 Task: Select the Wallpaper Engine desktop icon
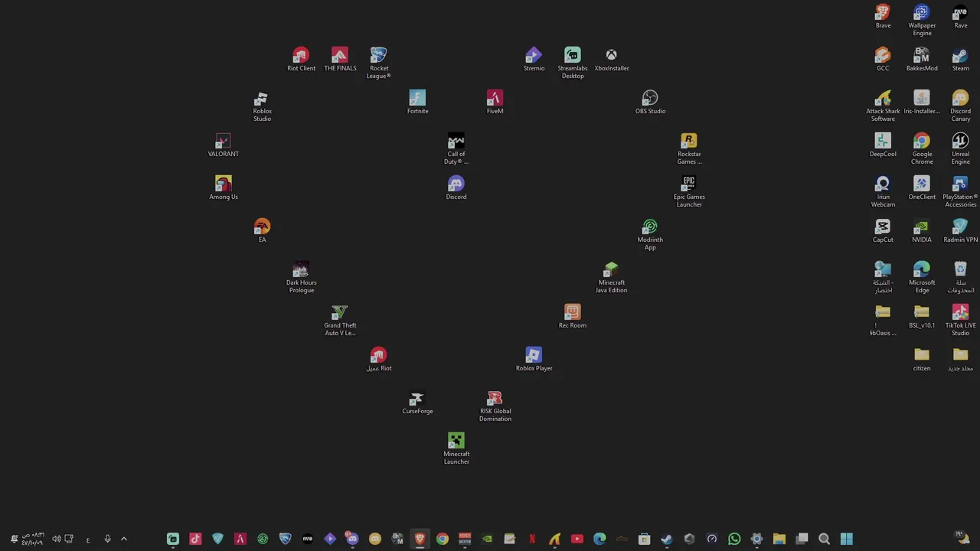922,20
